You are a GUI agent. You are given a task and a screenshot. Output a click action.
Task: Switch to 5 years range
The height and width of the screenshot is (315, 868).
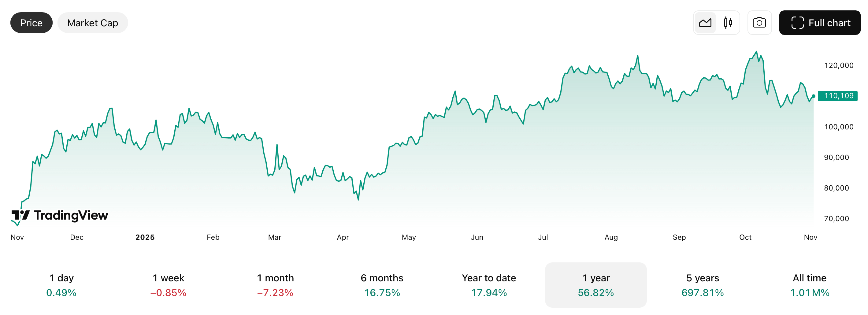click(x=703, y=285)
